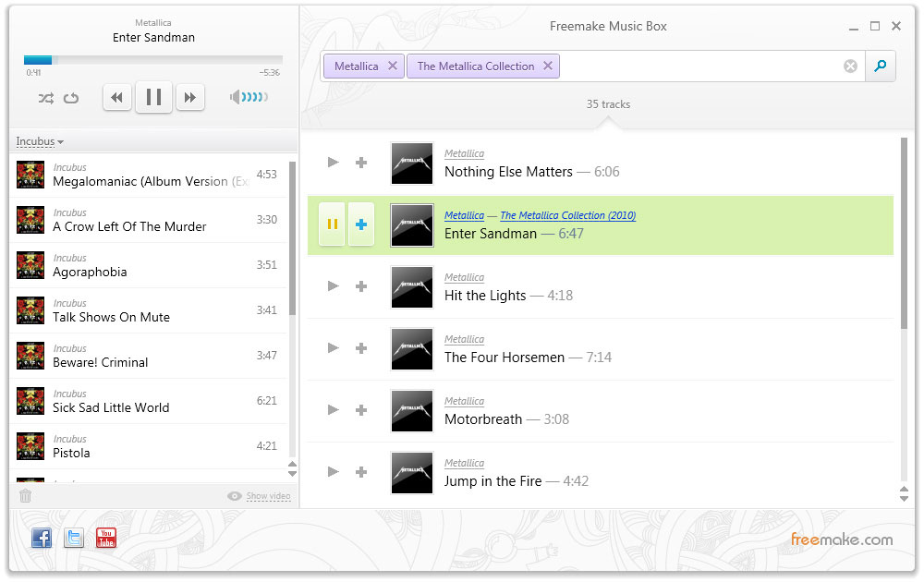Add "Motorbreath" using its plus icon
924x582 pixels.
[x=360, y=410]
